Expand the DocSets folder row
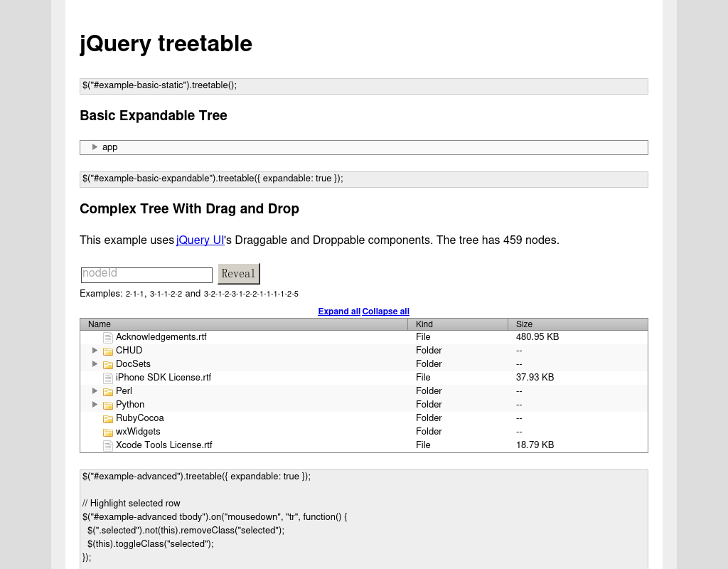Image resolution: width=728 pixels, height=569 pixels. [x=95, y=363]
